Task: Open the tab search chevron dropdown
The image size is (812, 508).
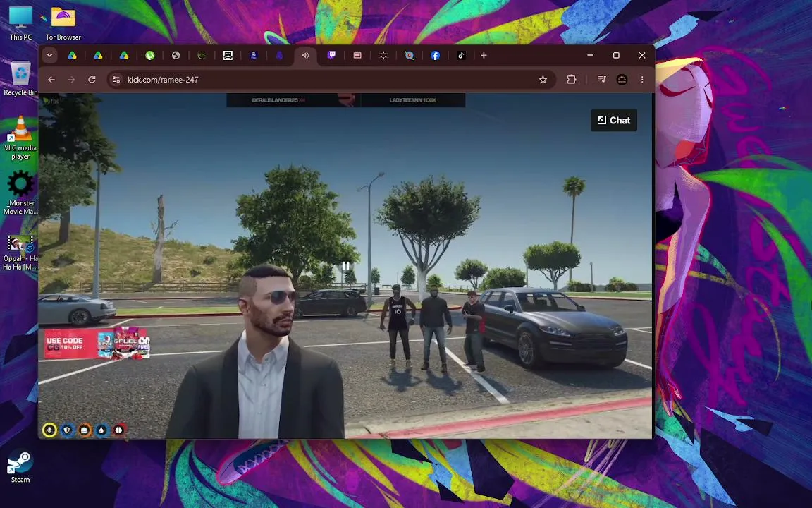Action: tap(50, 56)
